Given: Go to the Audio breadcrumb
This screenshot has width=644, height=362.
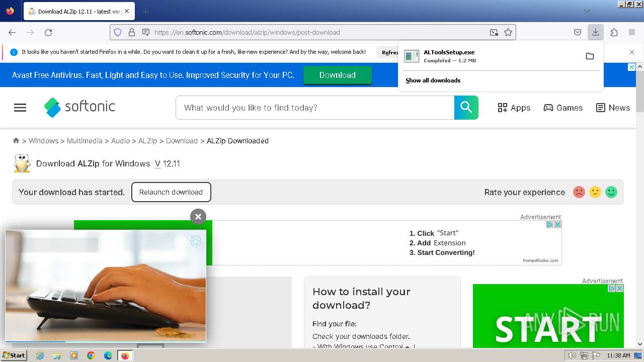Looking at the screenshot, I should [x=120, y=141].
